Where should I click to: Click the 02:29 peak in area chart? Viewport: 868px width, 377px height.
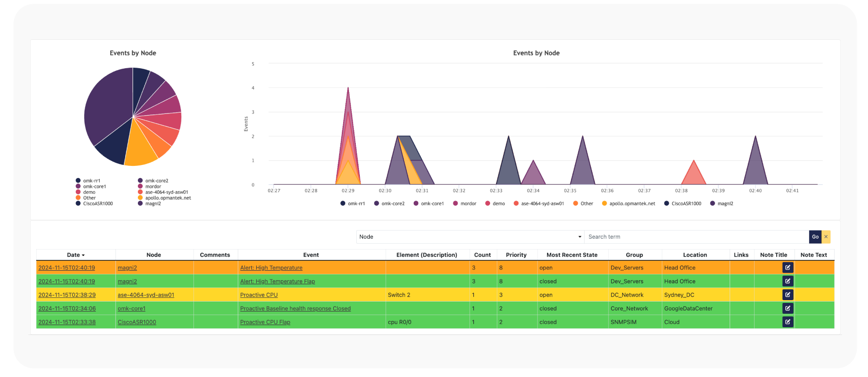pyautogui.click(x=348, y=88)
